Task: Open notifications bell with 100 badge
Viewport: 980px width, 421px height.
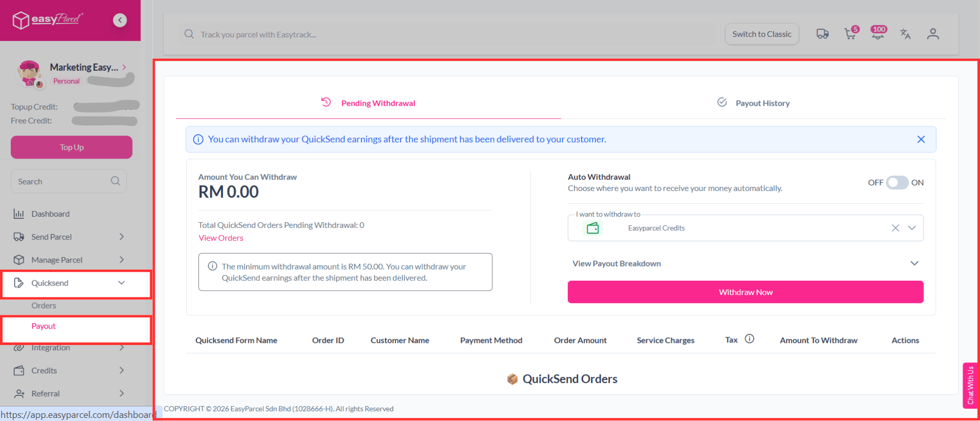Action: pyautogui.click(x=878, y=34)
